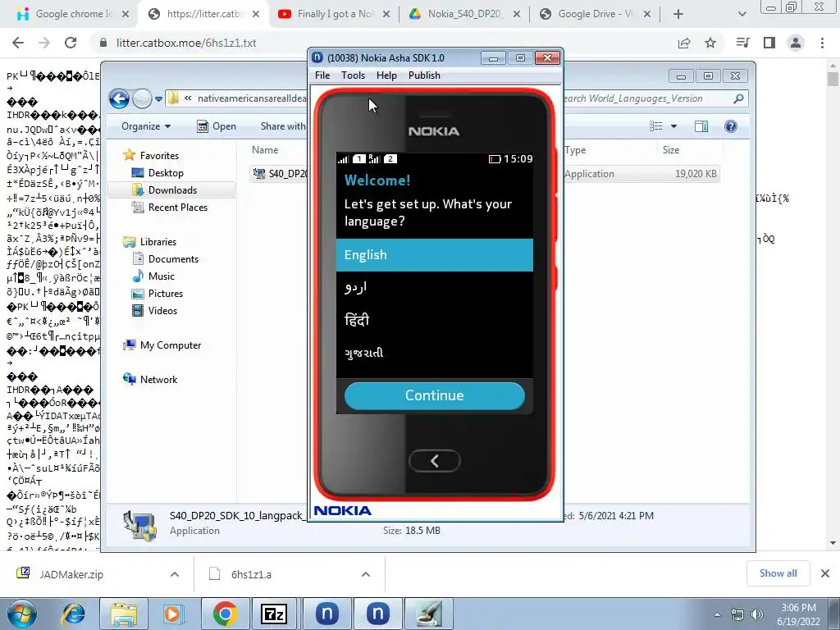This screenshot has width=840, height=630.
Task: Select the Urdu language option
Action: pos(435,288)
